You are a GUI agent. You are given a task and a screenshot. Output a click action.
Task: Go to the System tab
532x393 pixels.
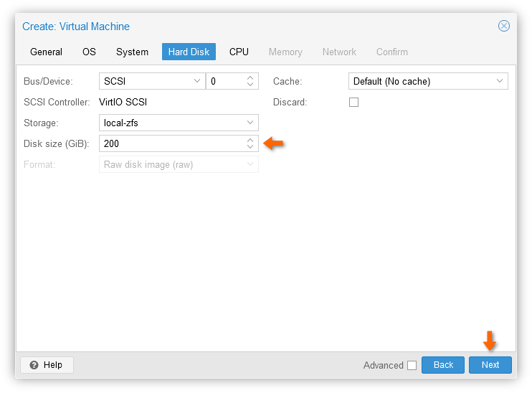(x=132, y=52)
